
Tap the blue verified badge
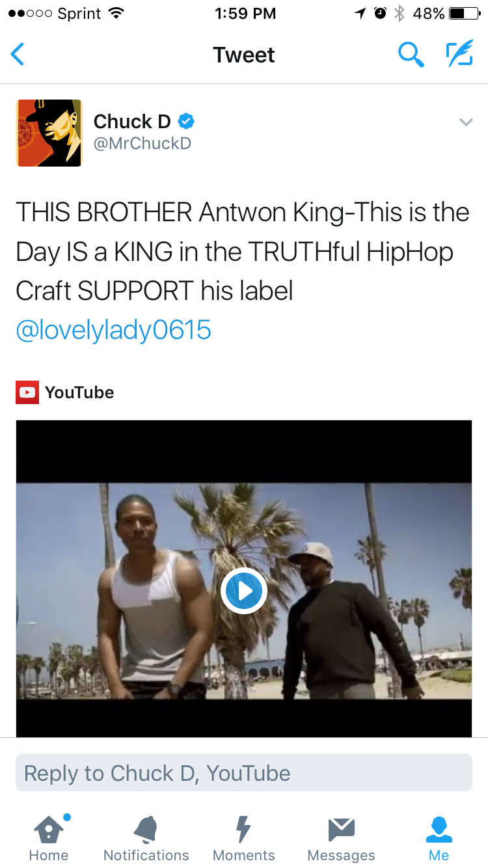(x=186, y=121)
